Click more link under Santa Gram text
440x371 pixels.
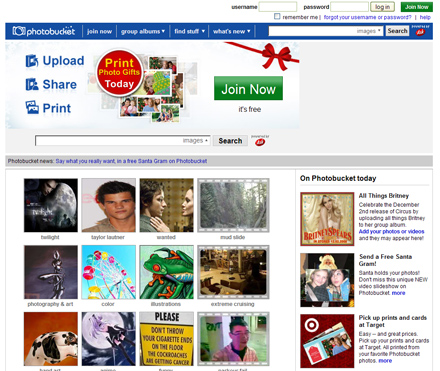click(398, 293)
